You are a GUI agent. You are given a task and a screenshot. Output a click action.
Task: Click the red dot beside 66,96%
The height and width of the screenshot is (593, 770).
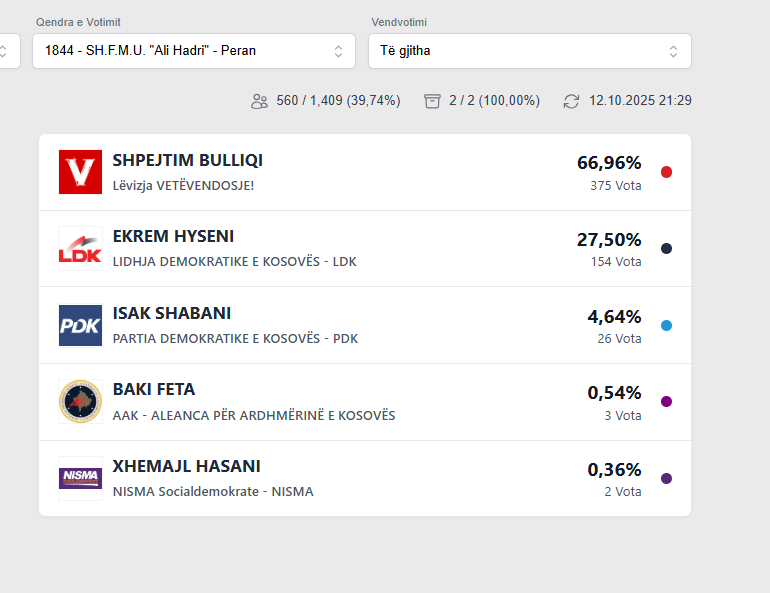(667, 172)
